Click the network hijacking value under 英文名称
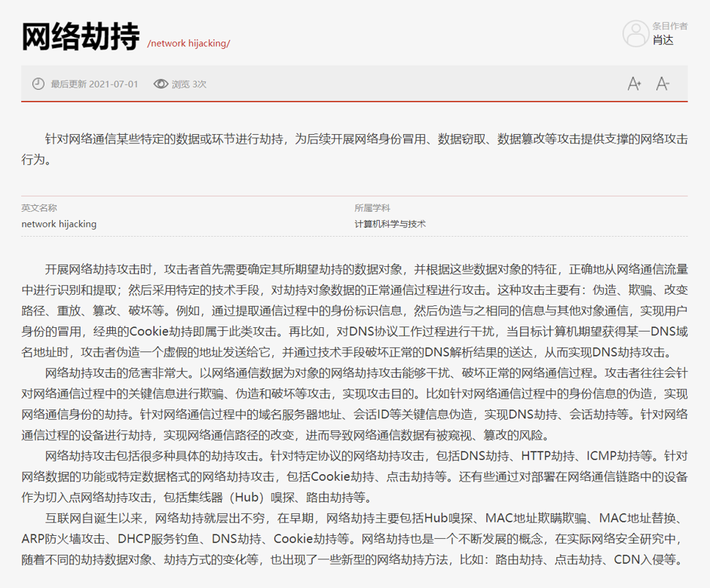 pyautogui.click(x=59, y=224)
